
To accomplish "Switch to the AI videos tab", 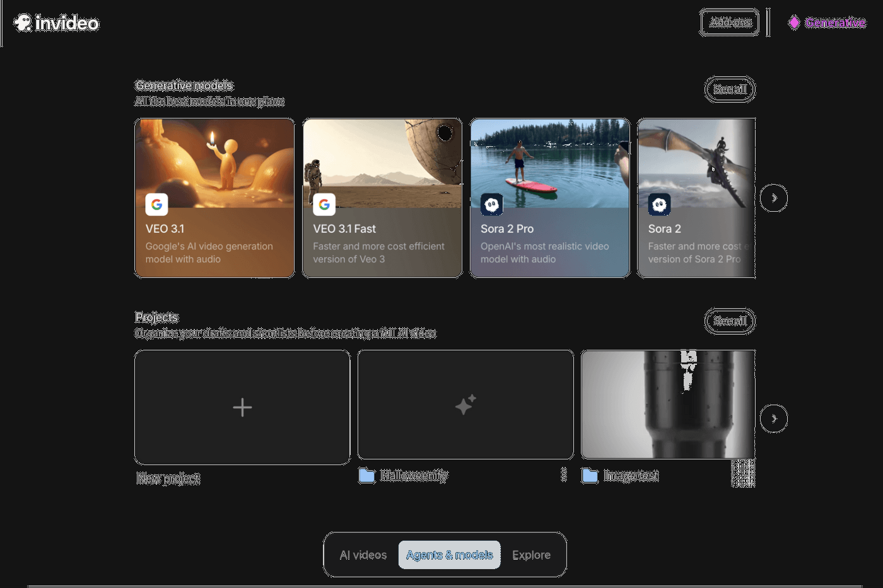I will pos(363,555).
